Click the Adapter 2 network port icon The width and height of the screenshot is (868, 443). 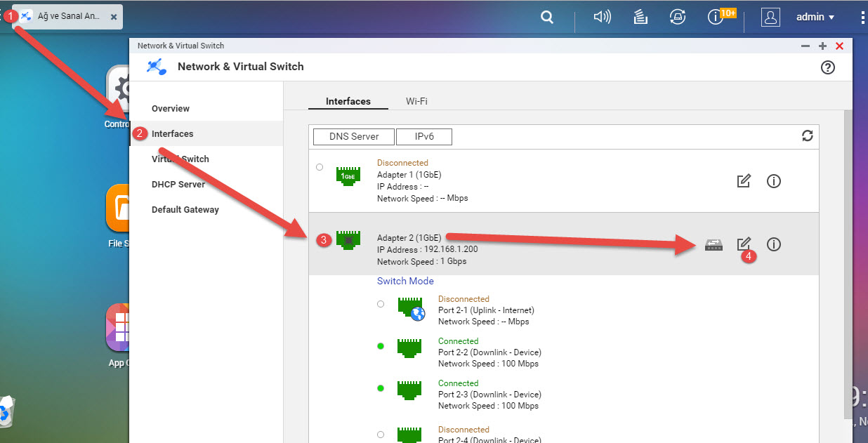click(348, 239)
